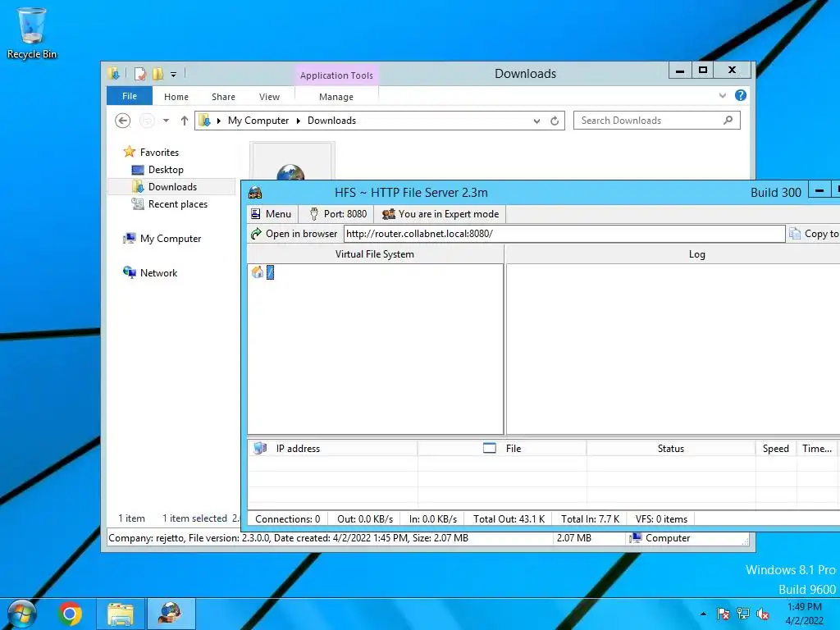Click the IP address column header
The image size is (840, 630).
coord(332,449)
